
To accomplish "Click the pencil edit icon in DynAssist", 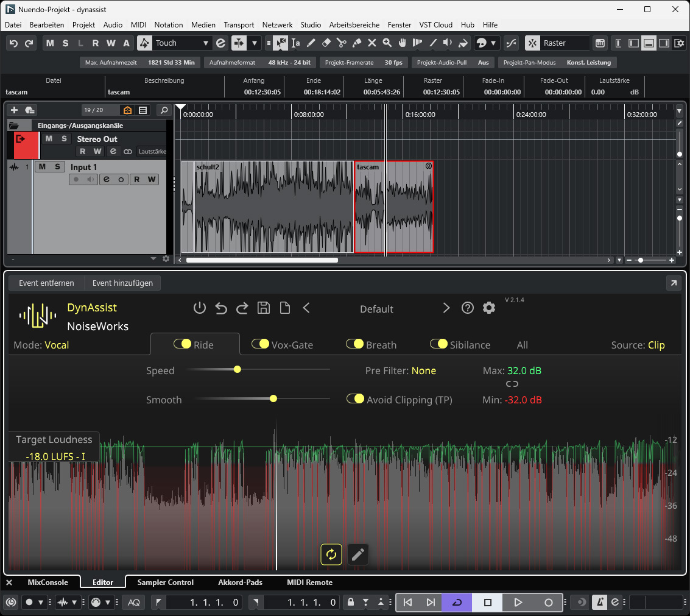I will click(358, 554).
